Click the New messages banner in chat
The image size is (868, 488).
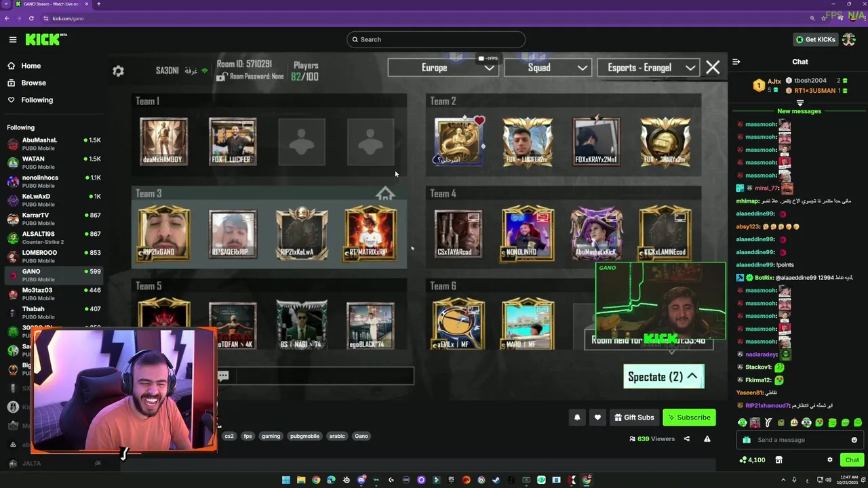click(799, 111)
